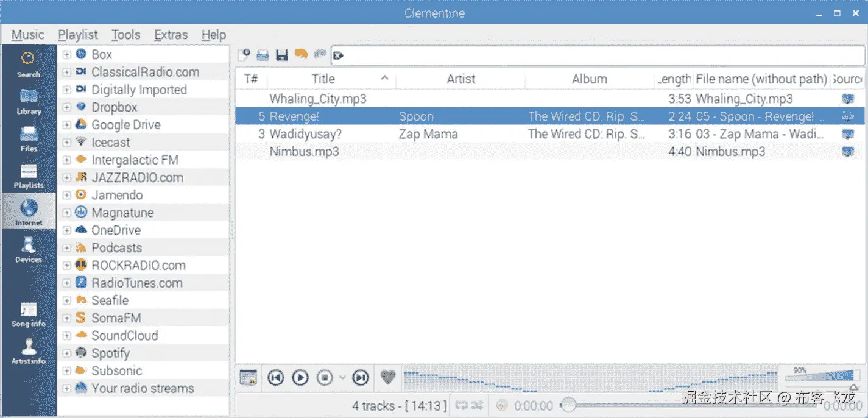Expand the ClassicalRadio.com node
The width and height of the screenshot is (868, 418).
click(67, 73)
